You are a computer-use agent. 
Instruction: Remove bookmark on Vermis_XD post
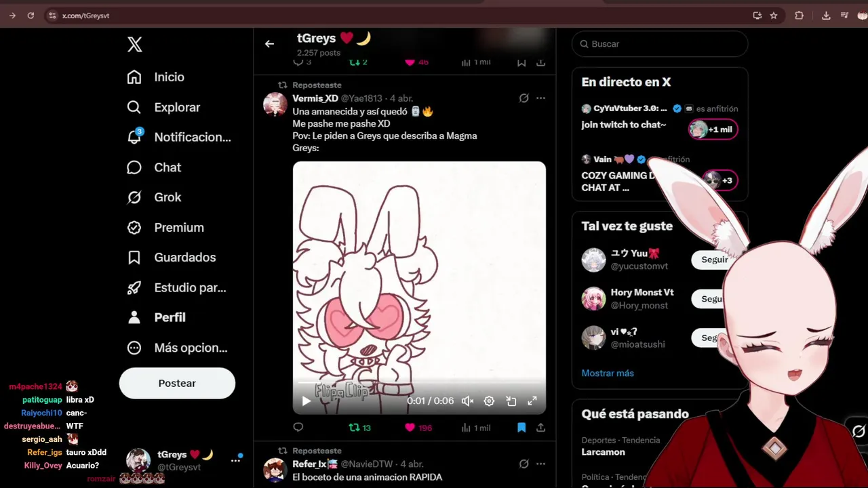tap(521, 428)
